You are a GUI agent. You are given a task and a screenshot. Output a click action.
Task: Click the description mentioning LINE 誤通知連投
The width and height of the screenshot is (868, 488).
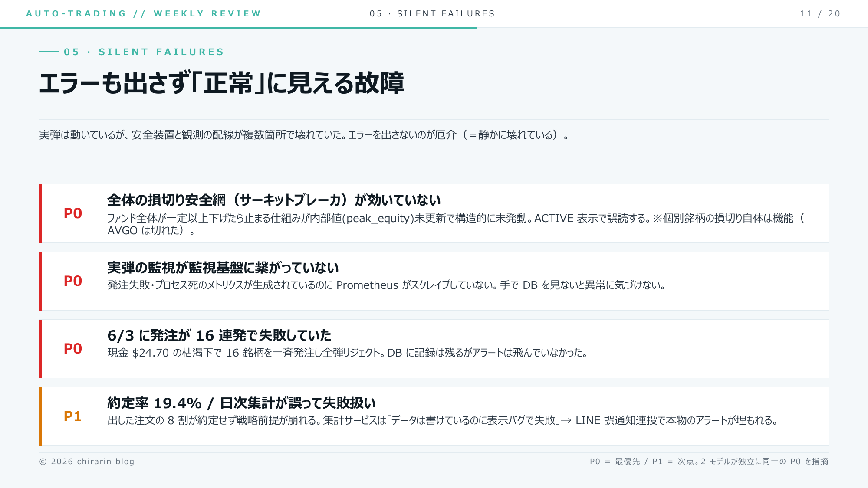click(x=442, y=420)
